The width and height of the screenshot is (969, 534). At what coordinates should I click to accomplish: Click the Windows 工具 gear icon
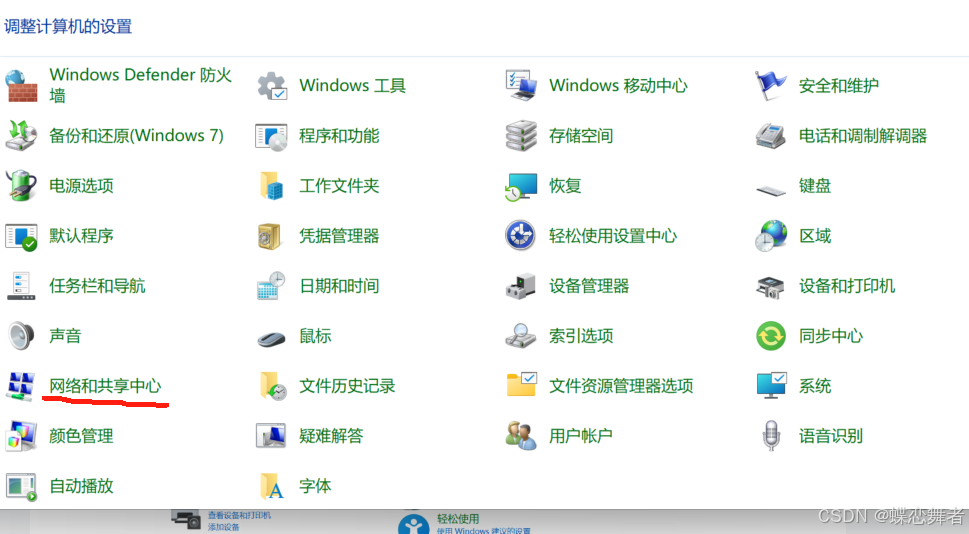[x=272, y=85]
